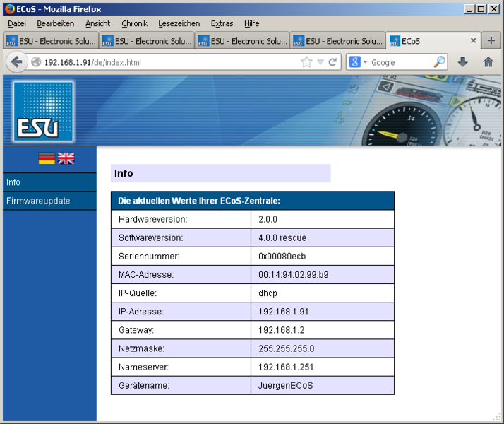
Task: Open the Datei menu
Action: [x=17, y=23]
